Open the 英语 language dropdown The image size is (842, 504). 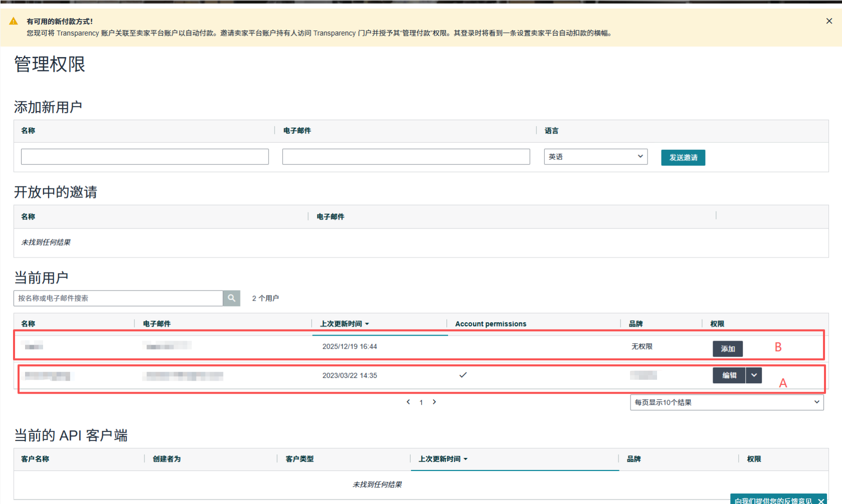pos(595,157)
